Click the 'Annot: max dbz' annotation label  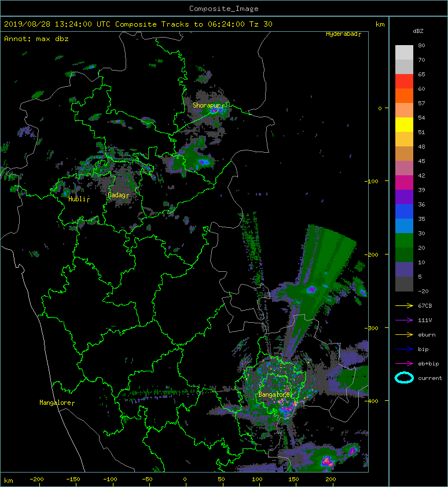(x=36, y=39)
